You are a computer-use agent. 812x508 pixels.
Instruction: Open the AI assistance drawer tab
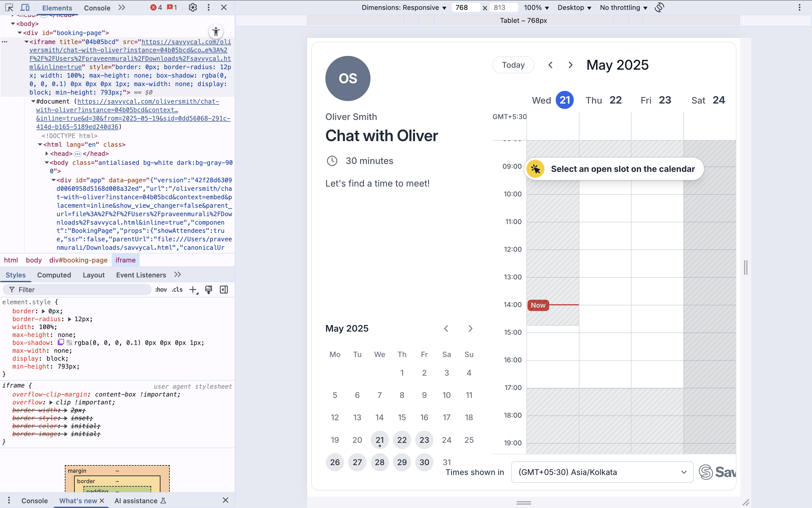[140, 501]
